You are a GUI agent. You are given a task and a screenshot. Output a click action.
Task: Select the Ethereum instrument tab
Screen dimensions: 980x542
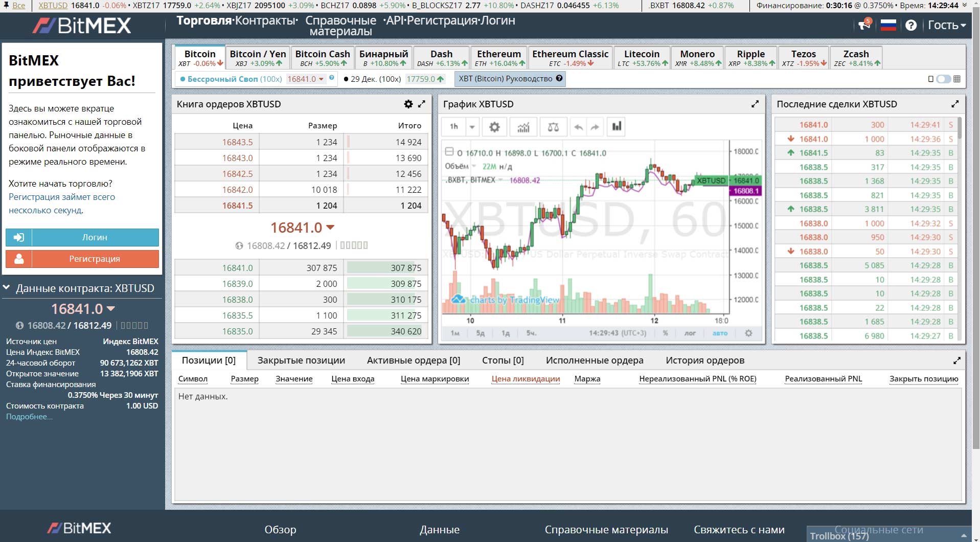pyautogui.click(x=498, y=57)
